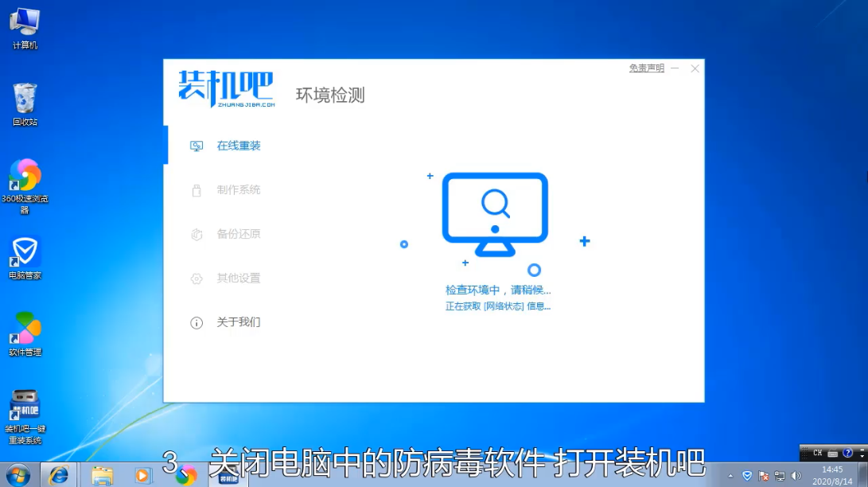Viewport: 868px width, 487px height.
Task: Open 其他设置 settings gear in sidebar
Action: point(195,279)
